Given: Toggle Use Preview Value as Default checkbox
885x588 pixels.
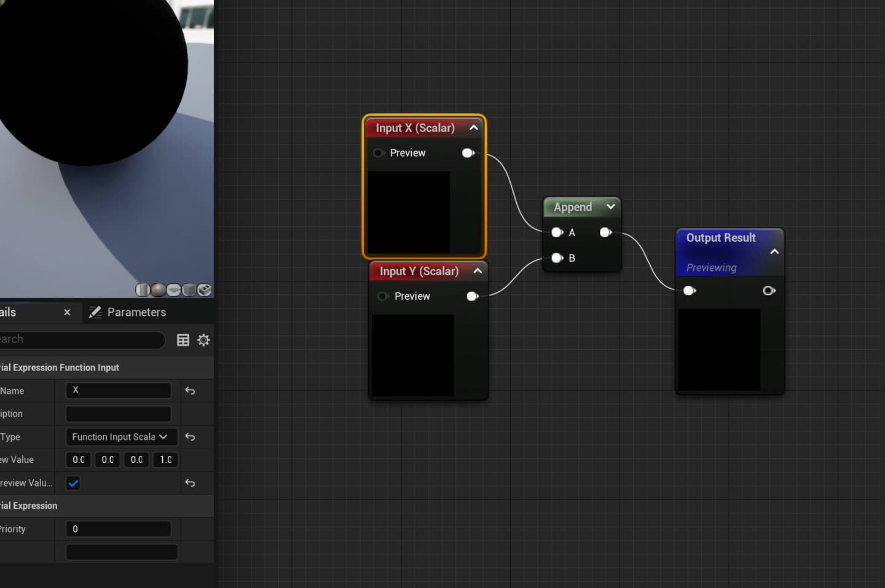Looking at the screenshot, I should pyautogui.click(x=73, y=483).
